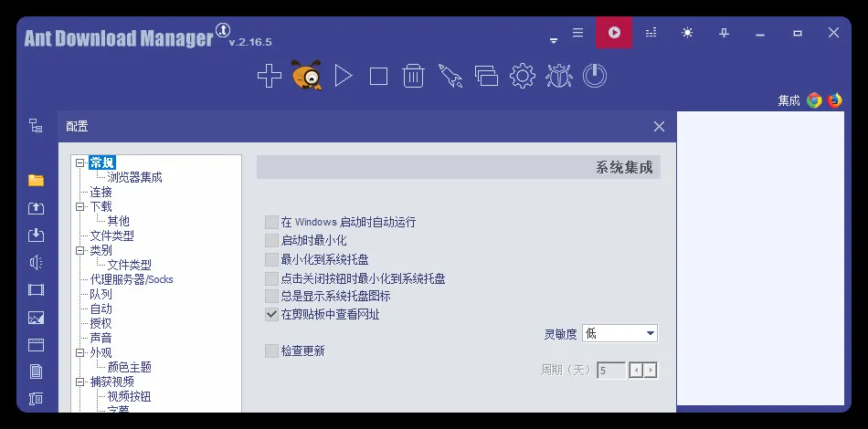Viewport: 868px width, 429px height.
Task: Increase 周期（天）with right stepper arrow
Action: pos(651,370)
